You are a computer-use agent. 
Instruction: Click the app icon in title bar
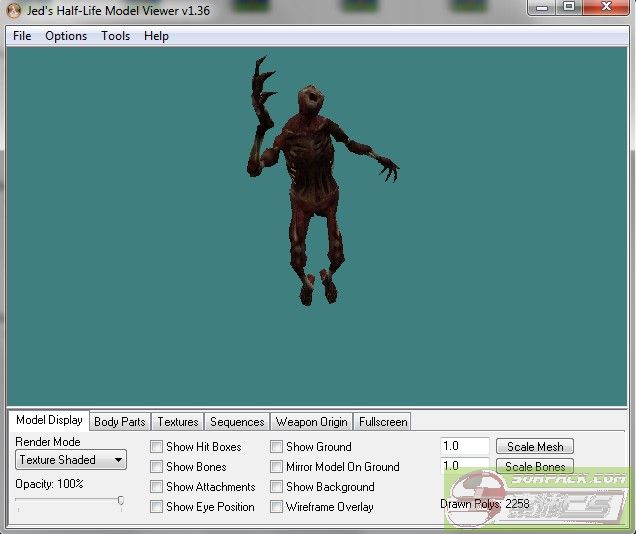[x=13, y=10]
